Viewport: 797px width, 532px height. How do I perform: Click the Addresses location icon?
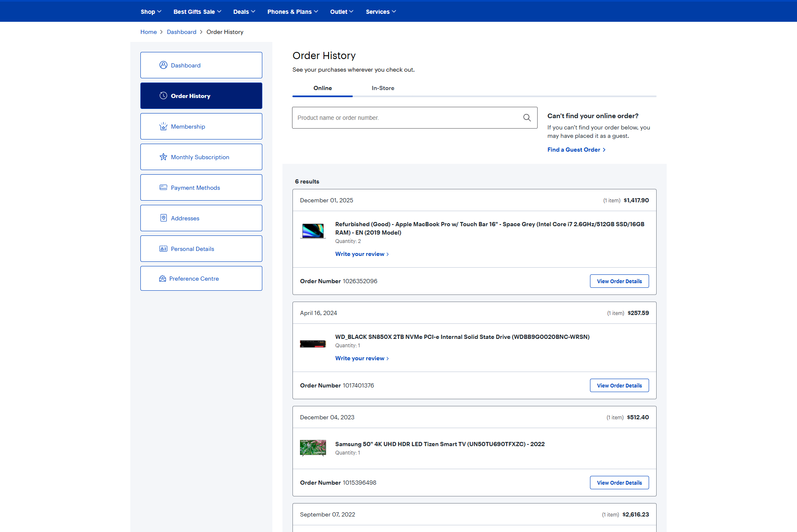point(163,218)
